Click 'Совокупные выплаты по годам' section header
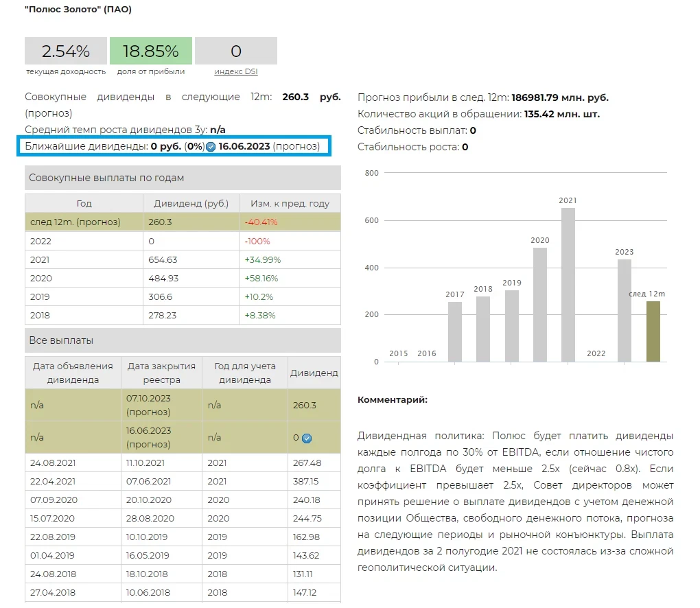700x608 pixels. pos(183,178)
